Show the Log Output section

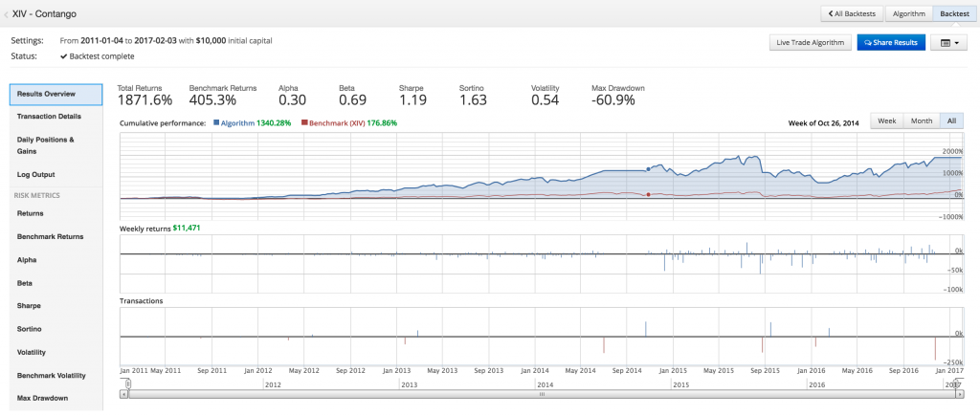pos(36,175)
